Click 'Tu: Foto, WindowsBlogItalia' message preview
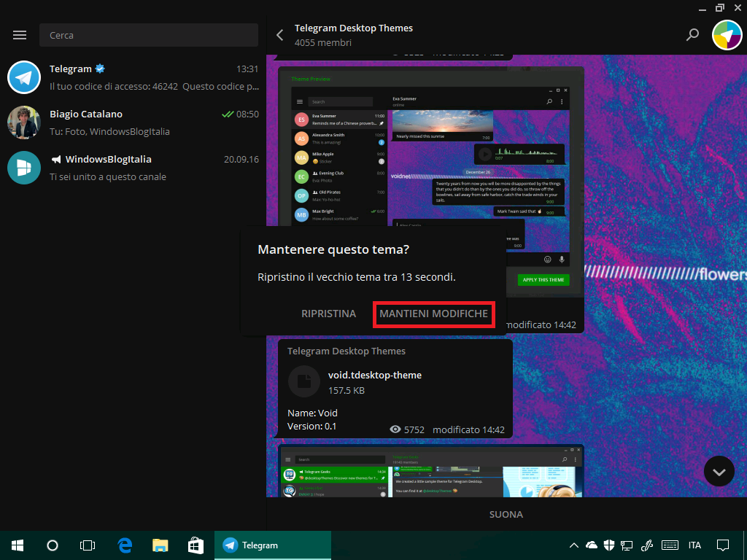 pyautogui.click(x=109, y=131)
